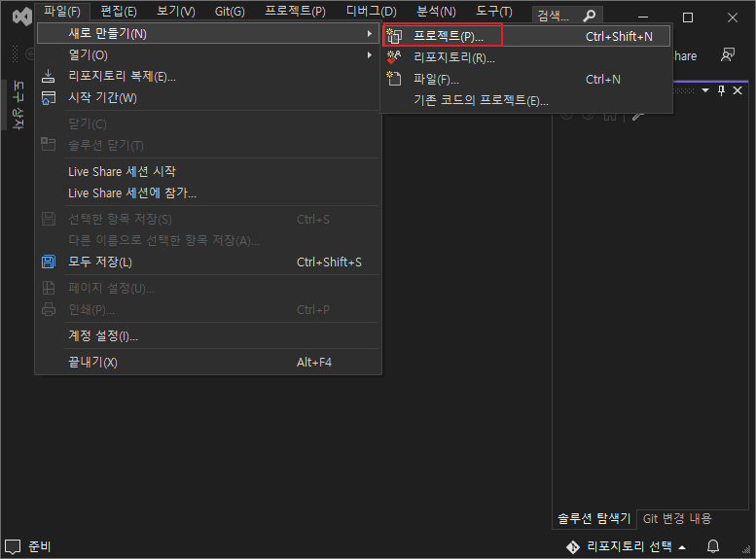Click the save all disk icon
Screen dimensions: 756x559
(x=49, y=262)
